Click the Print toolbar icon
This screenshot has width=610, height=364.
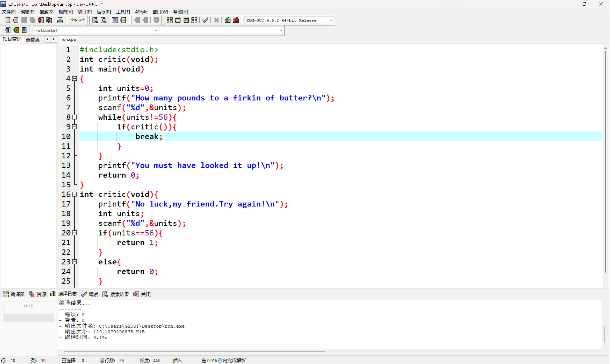click(x=60, y=20)
